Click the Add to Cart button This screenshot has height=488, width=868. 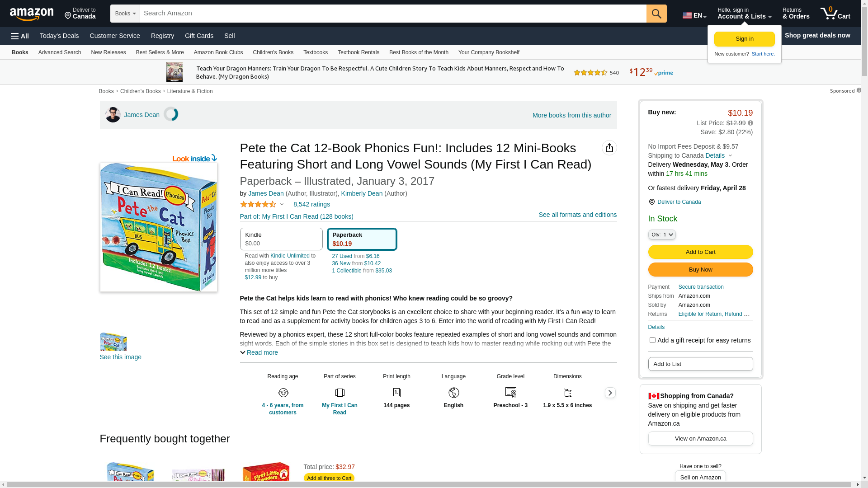pos(700,252)
